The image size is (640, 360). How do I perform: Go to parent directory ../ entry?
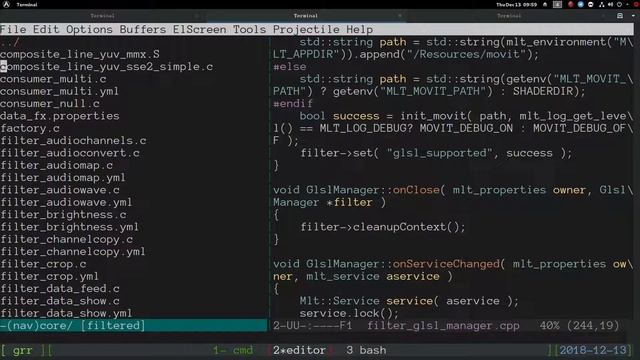(10, 42)
